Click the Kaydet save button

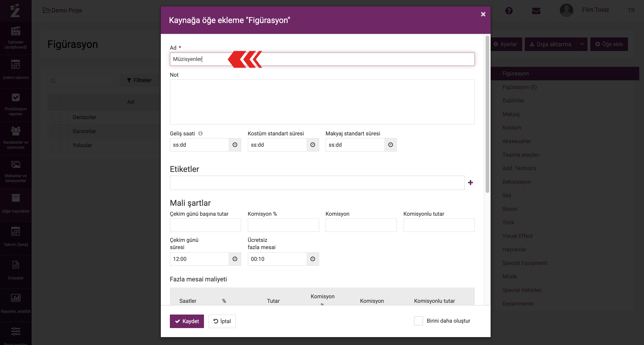(187, 321)
